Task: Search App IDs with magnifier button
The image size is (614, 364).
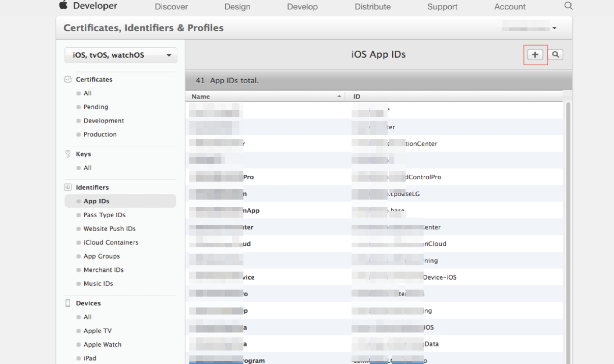Action: [555, 55]
